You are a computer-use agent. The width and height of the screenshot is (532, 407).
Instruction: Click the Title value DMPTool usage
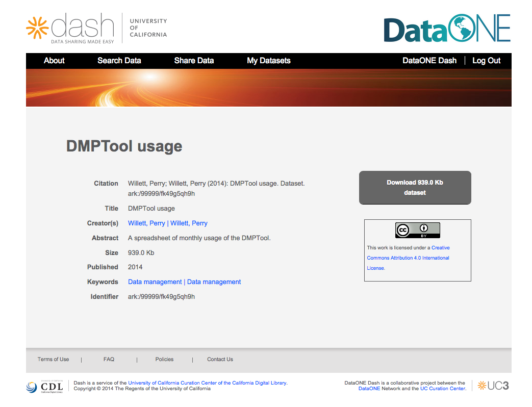point(151,209)
